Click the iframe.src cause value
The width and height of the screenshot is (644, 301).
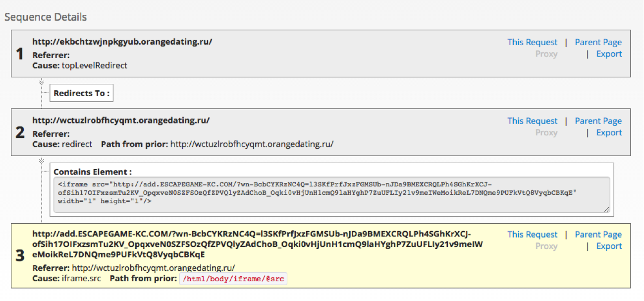coord(81,279)
